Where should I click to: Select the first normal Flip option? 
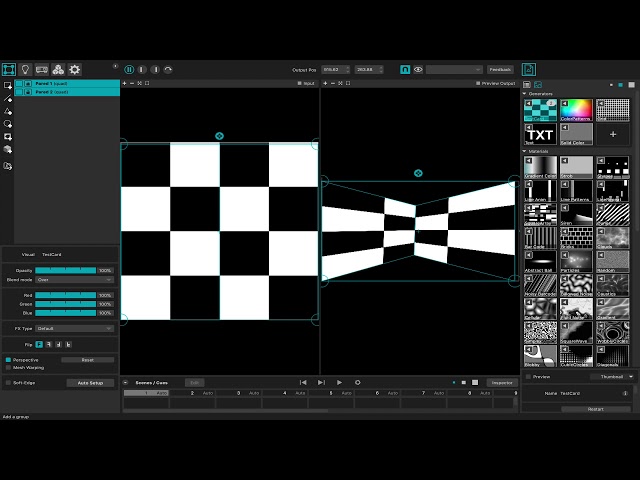39,344
